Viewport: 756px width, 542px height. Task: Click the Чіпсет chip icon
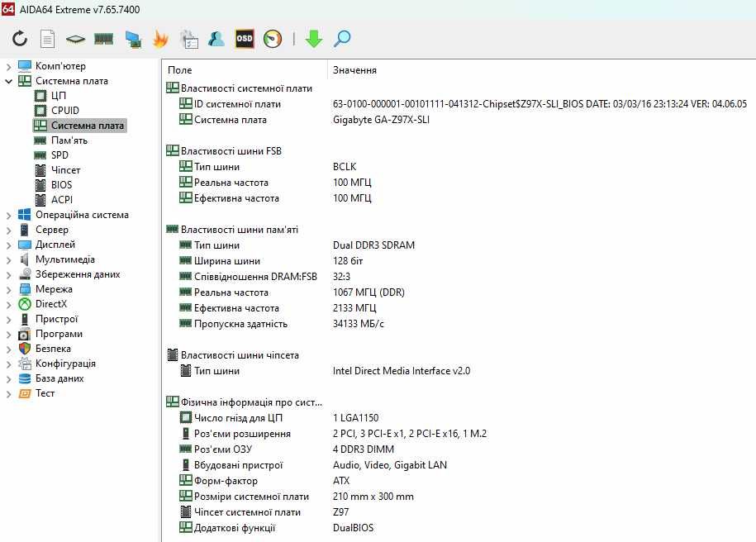[x=40, y=170]
